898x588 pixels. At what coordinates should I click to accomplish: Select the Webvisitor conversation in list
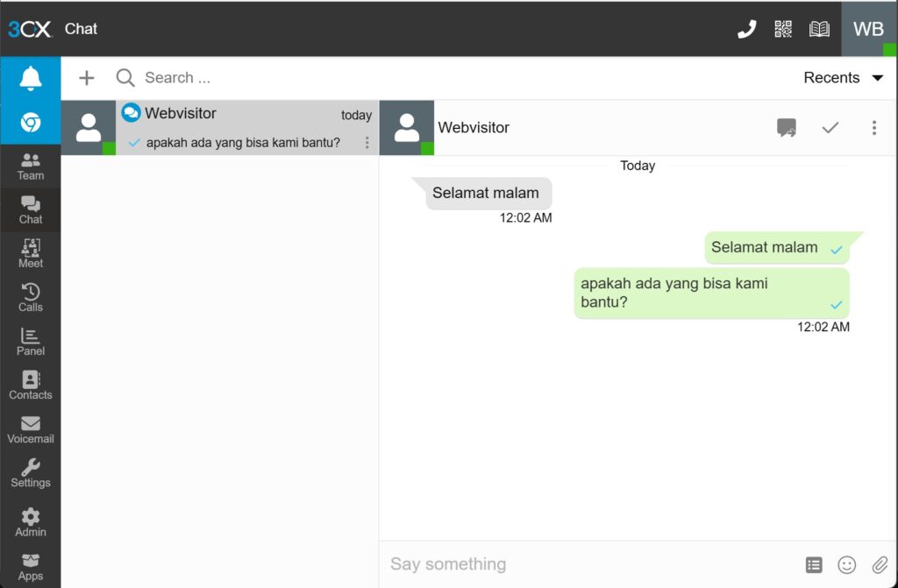click(x=220, y=128)
